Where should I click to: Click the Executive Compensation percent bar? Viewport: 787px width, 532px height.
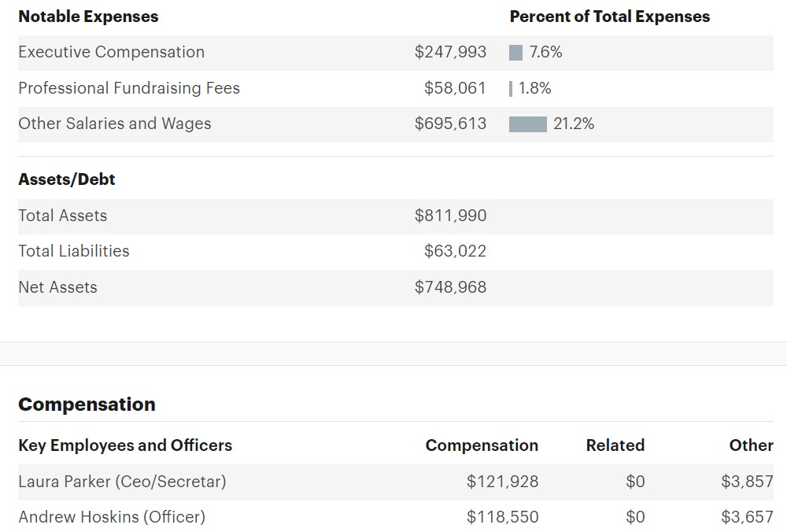coord(516,53)
